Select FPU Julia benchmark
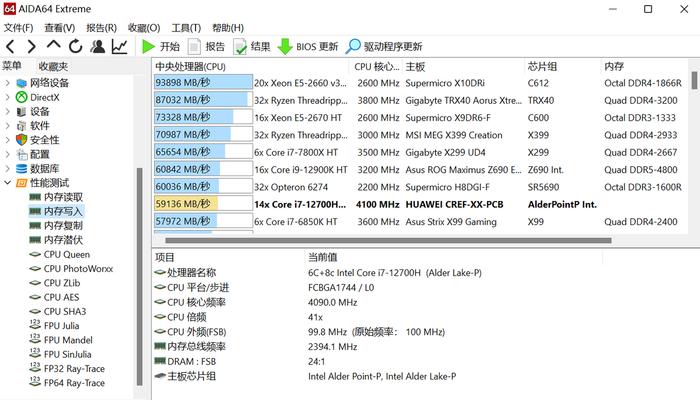The height and width of the screenshot is (400, 700). (61, 326)
